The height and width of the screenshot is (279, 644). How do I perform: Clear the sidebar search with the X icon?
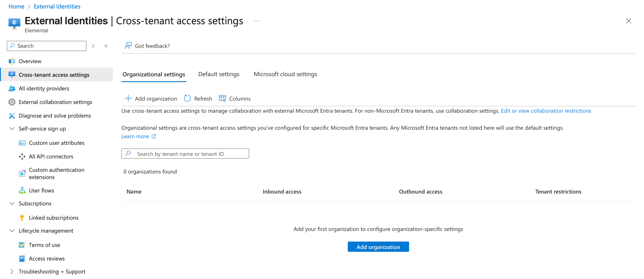pyautogui.click(x=93, y=46)
